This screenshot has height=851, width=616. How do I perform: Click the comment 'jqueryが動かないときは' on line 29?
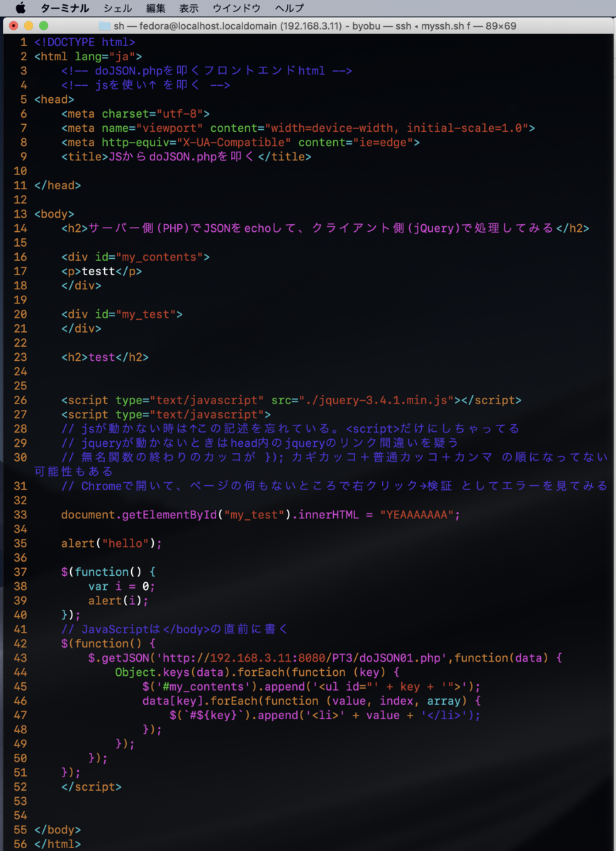(x=260, y=443)
